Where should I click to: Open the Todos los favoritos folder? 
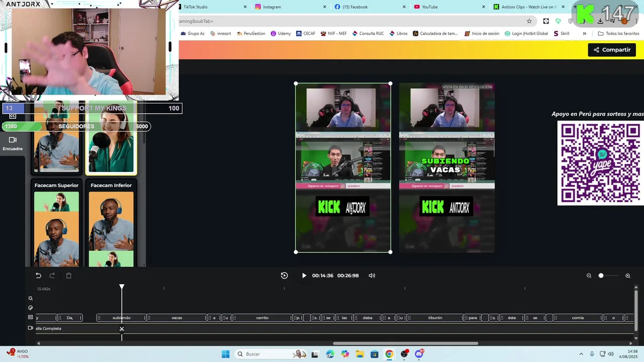(x=618, y=34)
